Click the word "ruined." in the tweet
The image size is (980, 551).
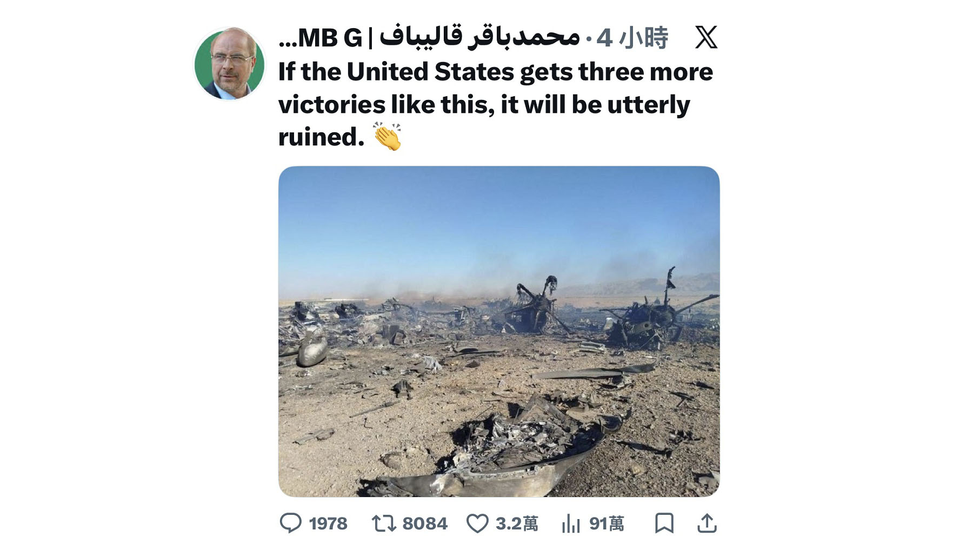coord(321,137)
